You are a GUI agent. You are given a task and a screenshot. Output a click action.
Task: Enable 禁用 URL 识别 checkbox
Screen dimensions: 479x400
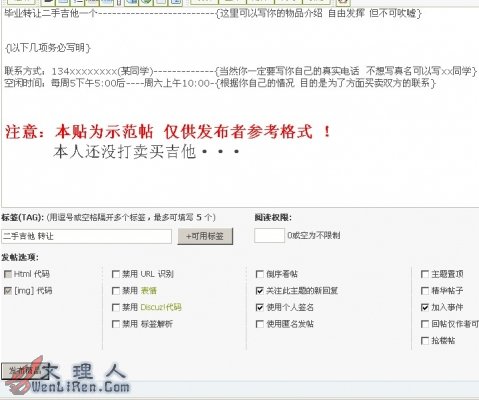116,274
